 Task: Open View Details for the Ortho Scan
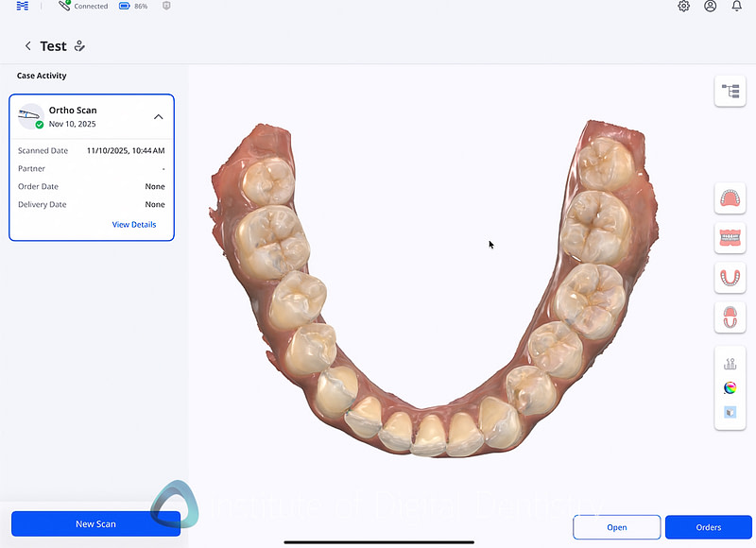[134, 224]
